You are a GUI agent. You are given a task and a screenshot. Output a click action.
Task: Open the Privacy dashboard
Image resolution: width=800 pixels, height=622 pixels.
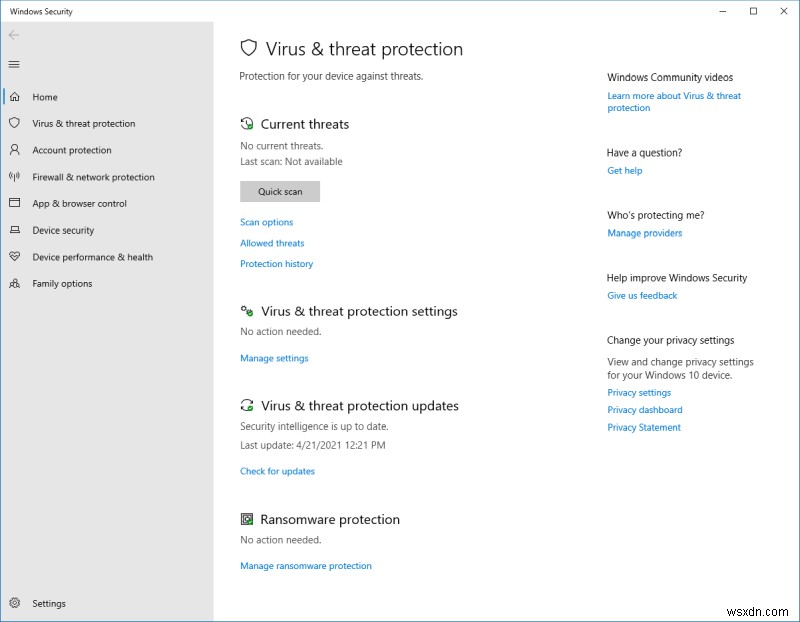[x=645, y=409]
